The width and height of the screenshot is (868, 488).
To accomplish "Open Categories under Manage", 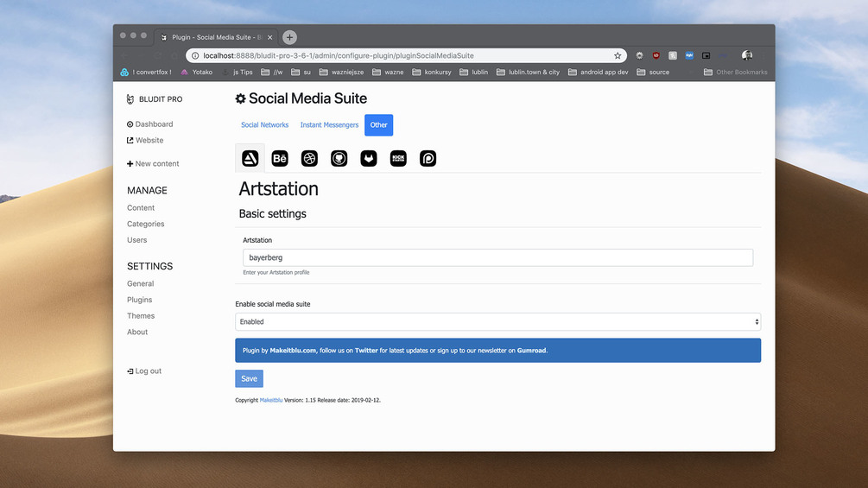I will (146, 224).
